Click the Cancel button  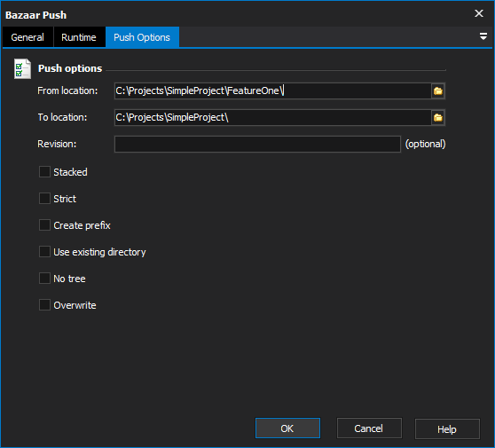click(369, 428)
